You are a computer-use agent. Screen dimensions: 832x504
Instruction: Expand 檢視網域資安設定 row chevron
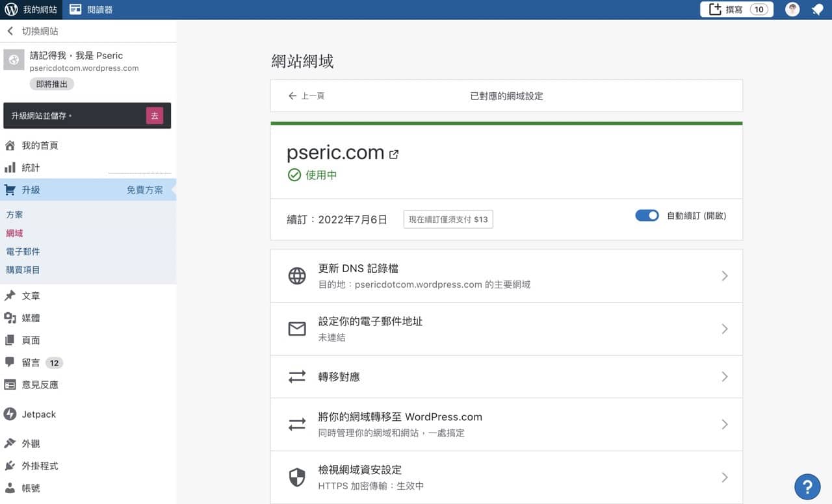725,477
